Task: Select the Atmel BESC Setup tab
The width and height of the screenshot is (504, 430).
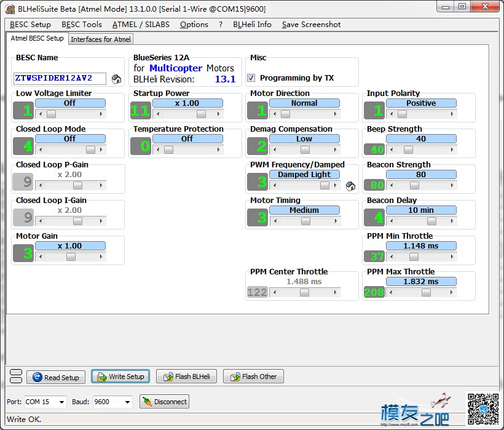Action: tap(37, 38)
